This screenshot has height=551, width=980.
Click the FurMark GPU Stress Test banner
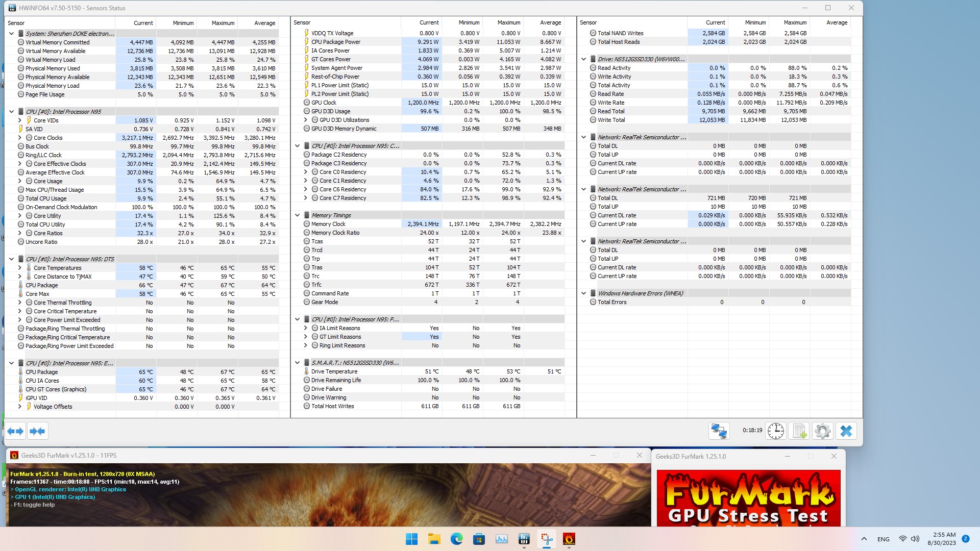(x=748, y=497)
